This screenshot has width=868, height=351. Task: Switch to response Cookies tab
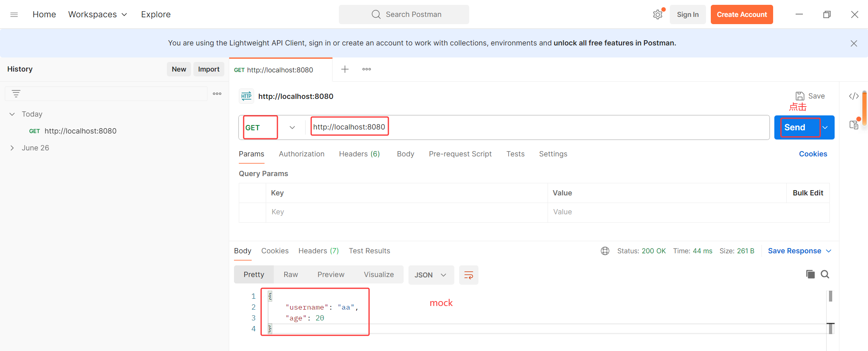click(275, 251)
